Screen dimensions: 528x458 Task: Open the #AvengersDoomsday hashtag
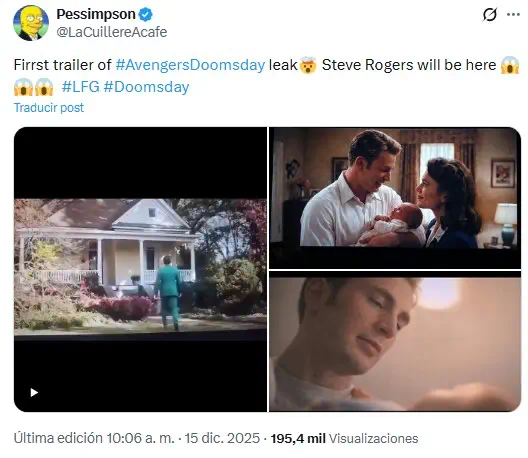pyautogui.click(x=190, y=65)
